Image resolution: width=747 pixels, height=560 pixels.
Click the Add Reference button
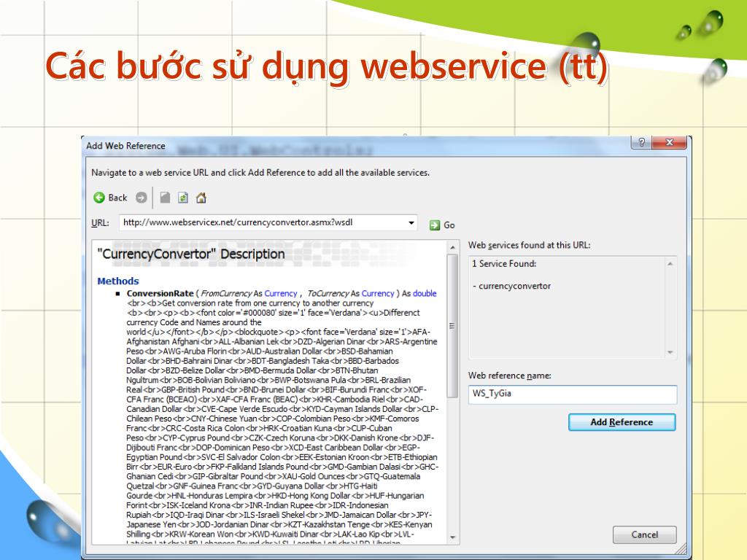622,422
